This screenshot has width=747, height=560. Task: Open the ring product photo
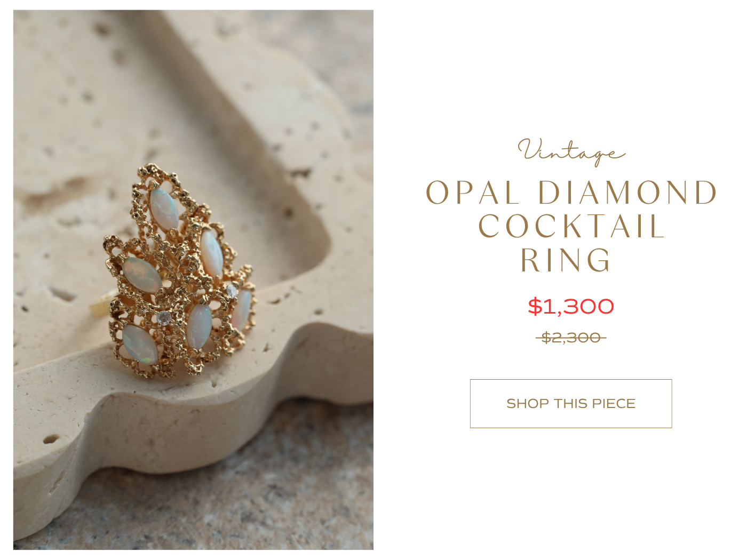point(193,279)
